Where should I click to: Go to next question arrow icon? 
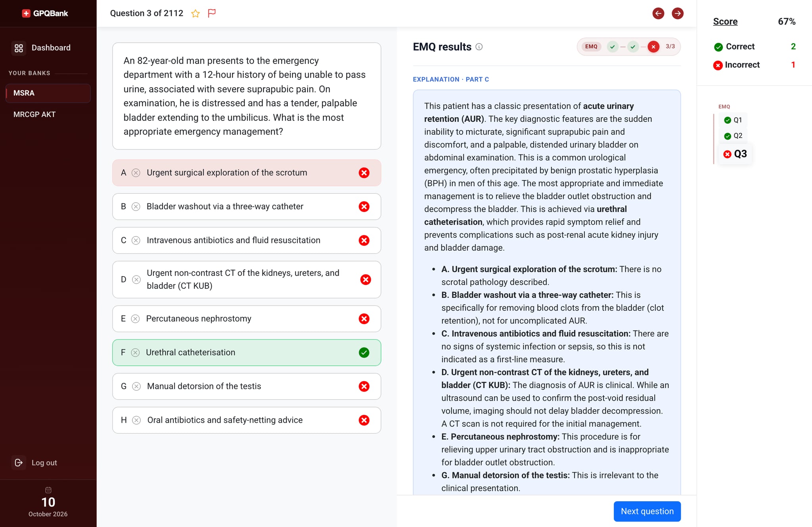click(678, 13)
